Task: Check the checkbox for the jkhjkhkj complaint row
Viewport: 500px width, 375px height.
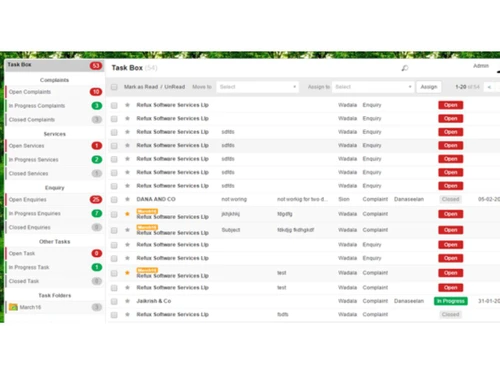Action: 114,214
